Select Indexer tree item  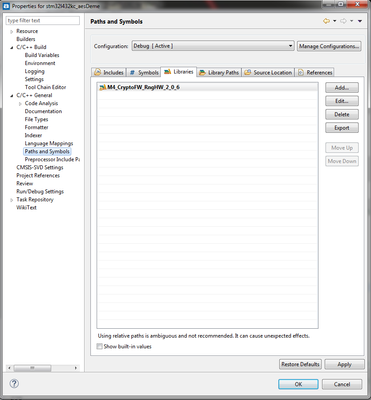coord(33,135)
